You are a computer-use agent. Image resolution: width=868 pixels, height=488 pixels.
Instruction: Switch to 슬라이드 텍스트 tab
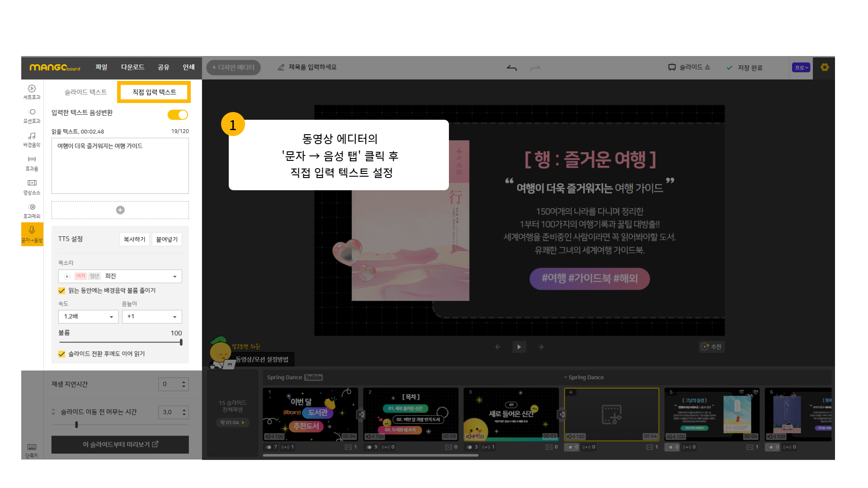coord(85,92)
